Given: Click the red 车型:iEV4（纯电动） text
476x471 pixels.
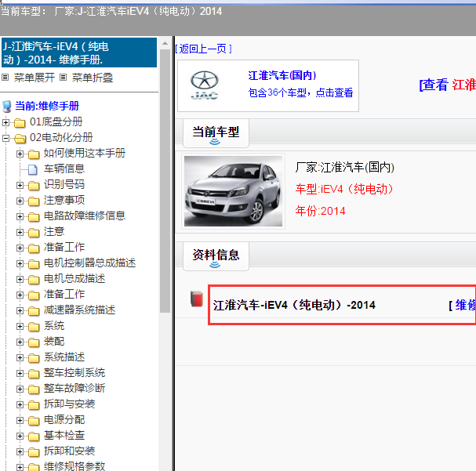Looking at the screenshot, I should click(344, 189).
